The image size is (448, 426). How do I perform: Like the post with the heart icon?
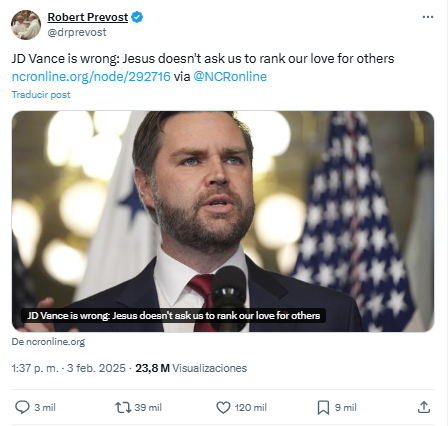click(223, 407)
